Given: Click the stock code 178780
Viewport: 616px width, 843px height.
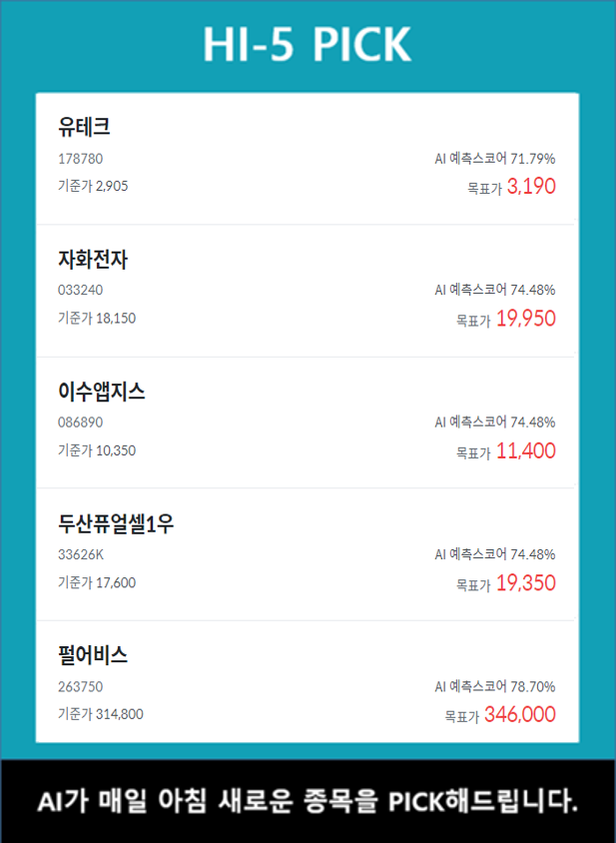Looking at the screenshot, I should tap(80, 158).
